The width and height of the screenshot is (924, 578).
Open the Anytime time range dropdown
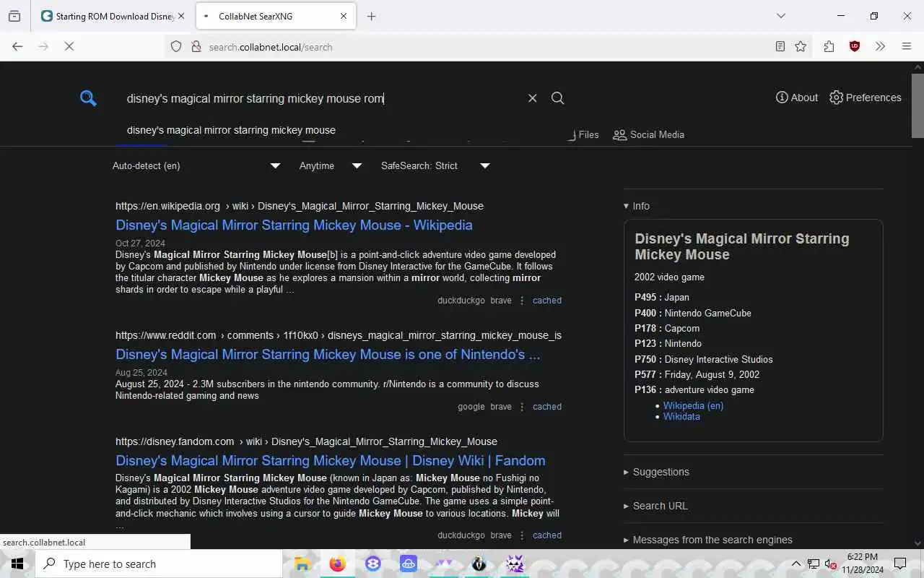tap(331, 165)
